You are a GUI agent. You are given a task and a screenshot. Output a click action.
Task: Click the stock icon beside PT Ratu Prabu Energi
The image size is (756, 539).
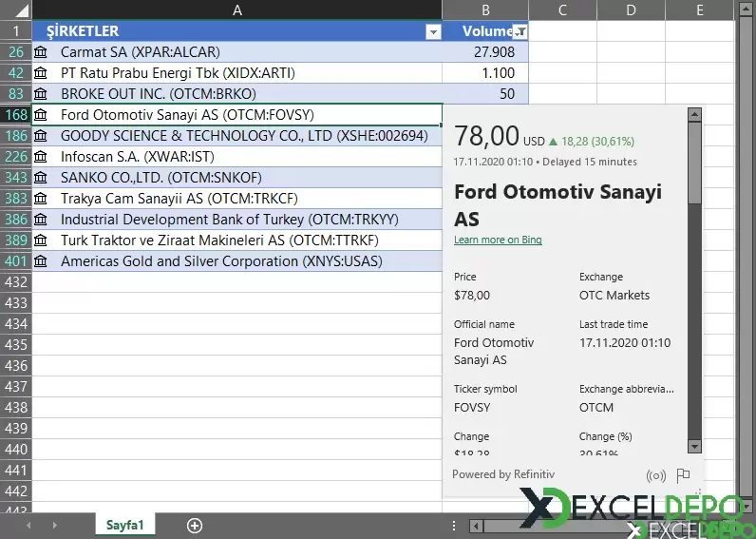41,73
